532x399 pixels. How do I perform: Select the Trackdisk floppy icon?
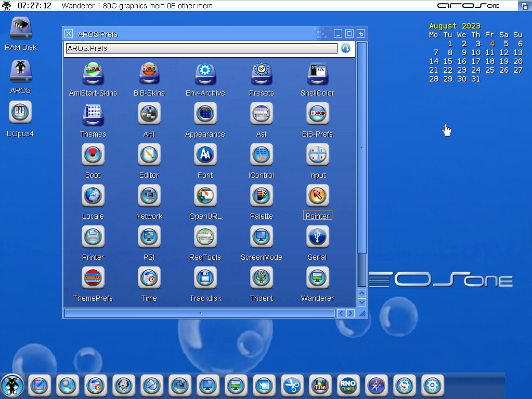(x=205, y=277)
